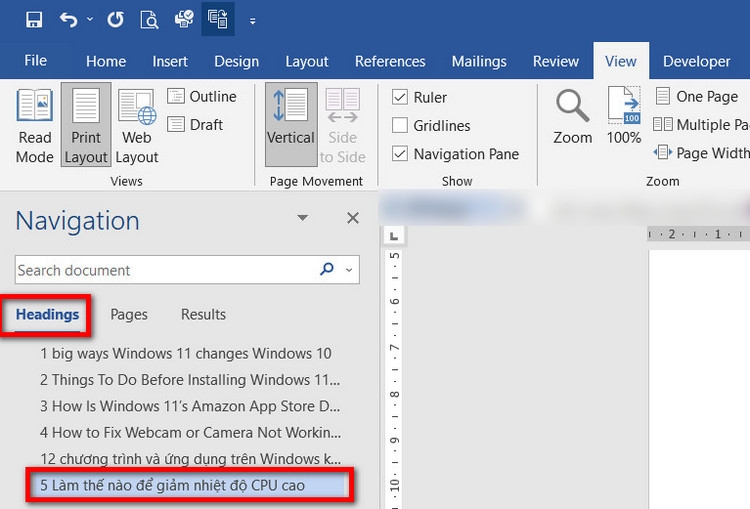This screenshot has height=509, width=750.
Task: Open Print Preview from Quick Access Toolbar
Action: tap(149, 19)
